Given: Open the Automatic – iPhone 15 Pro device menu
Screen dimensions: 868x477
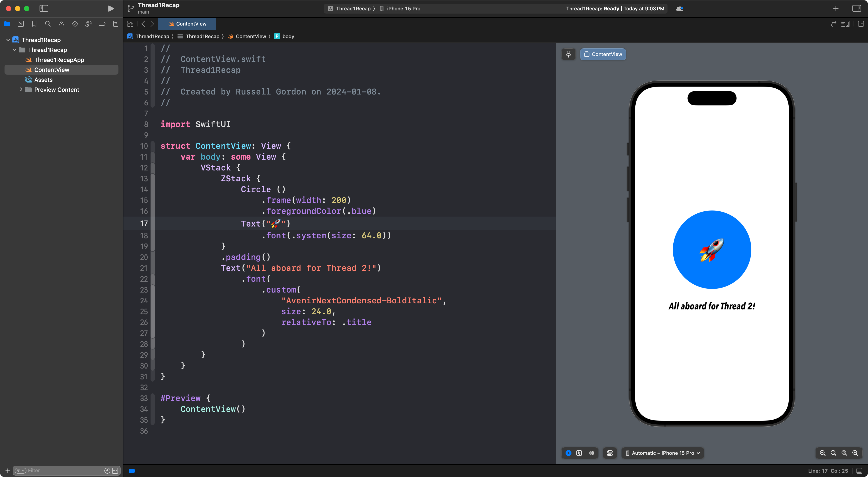Looking at the screenshot, I should click(662, 453).
